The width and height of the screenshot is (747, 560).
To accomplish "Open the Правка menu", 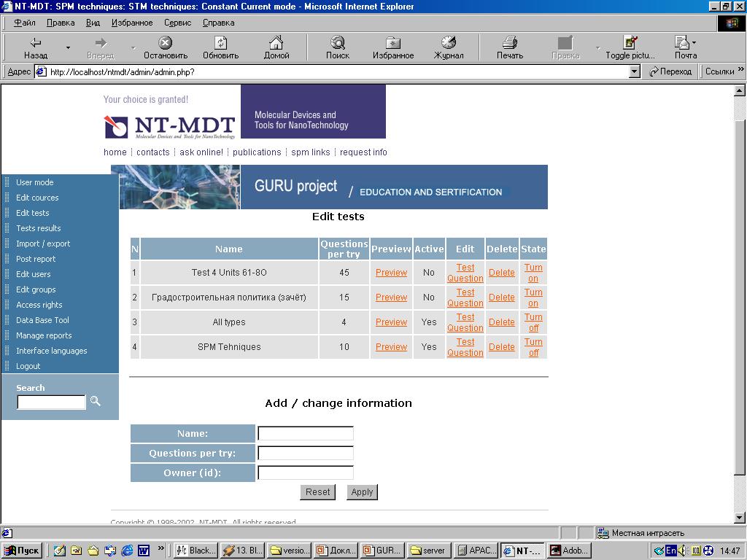I will click(61, 23).
